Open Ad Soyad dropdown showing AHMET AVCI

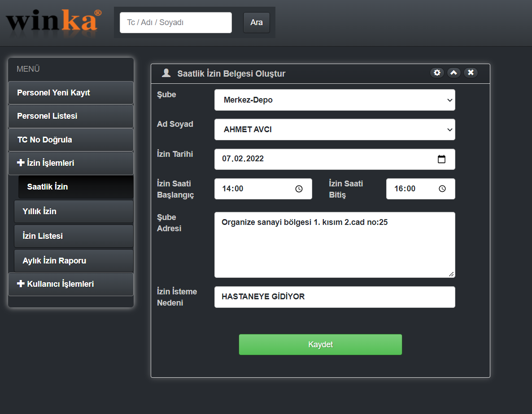[335, 129]
